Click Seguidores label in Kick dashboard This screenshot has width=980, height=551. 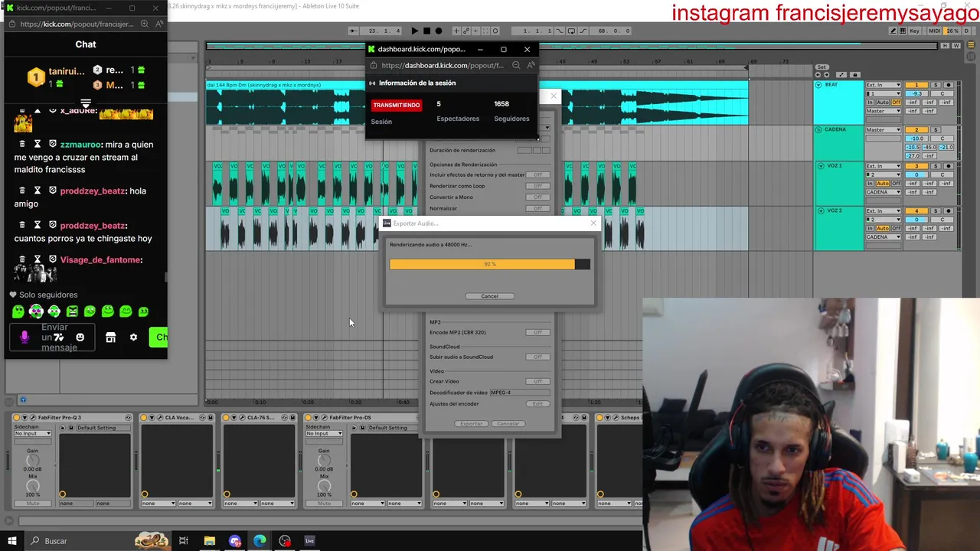511,119
